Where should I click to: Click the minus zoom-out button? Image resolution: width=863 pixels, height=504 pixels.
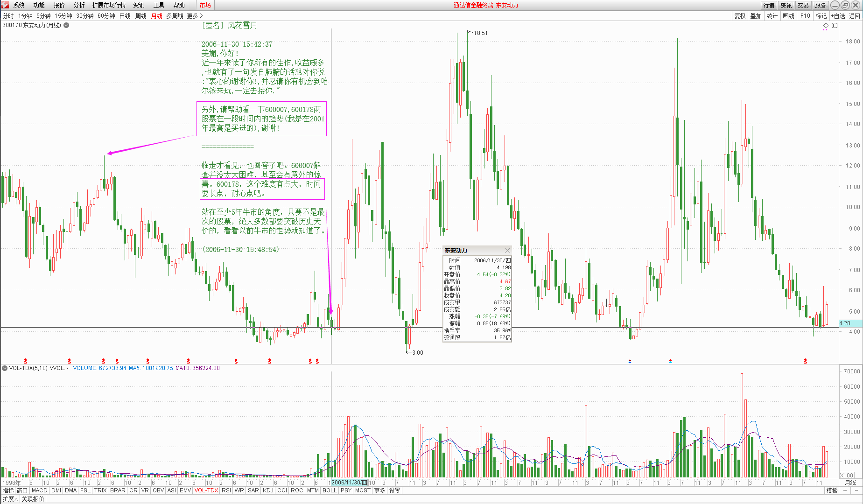(x=856, y=490)
